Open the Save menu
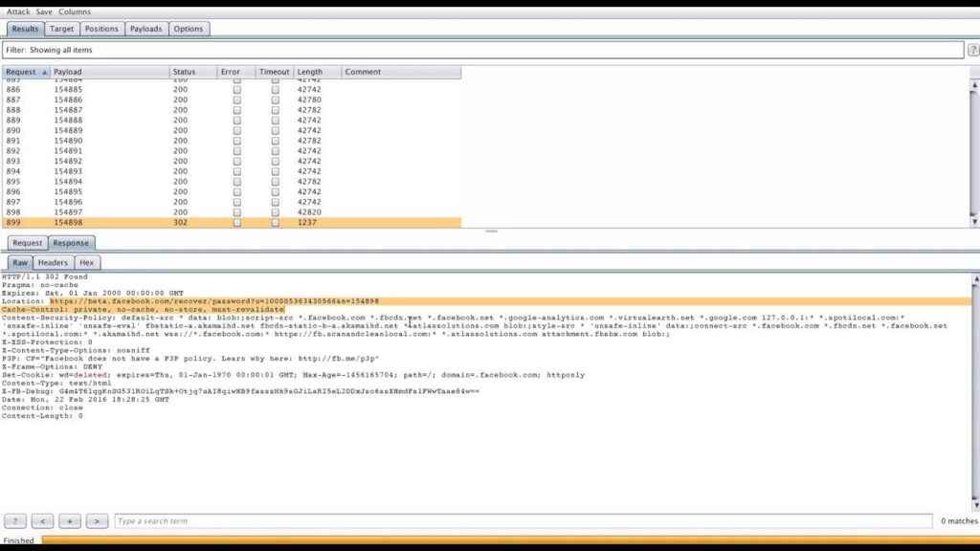The image size is (980, 551). (44, 12)
